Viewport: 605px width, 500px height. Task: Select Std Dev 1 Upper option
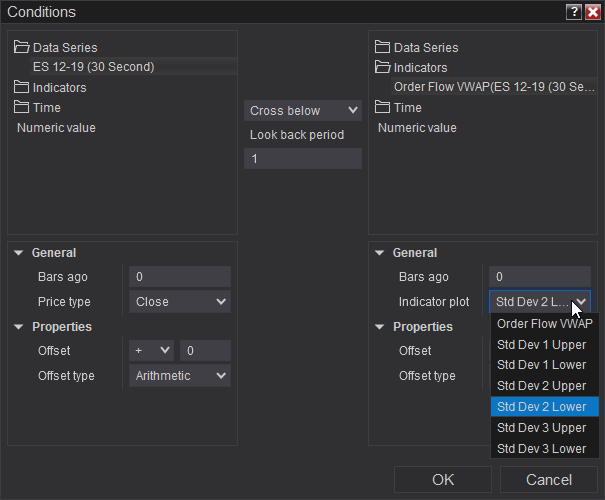[x=542, y=344]
